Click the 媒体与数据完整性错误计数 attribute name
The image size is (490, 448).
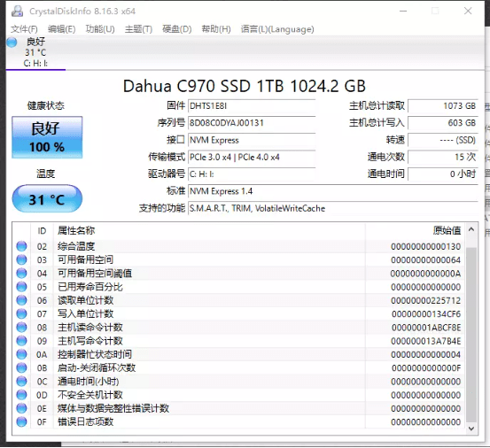pos(113,408)
